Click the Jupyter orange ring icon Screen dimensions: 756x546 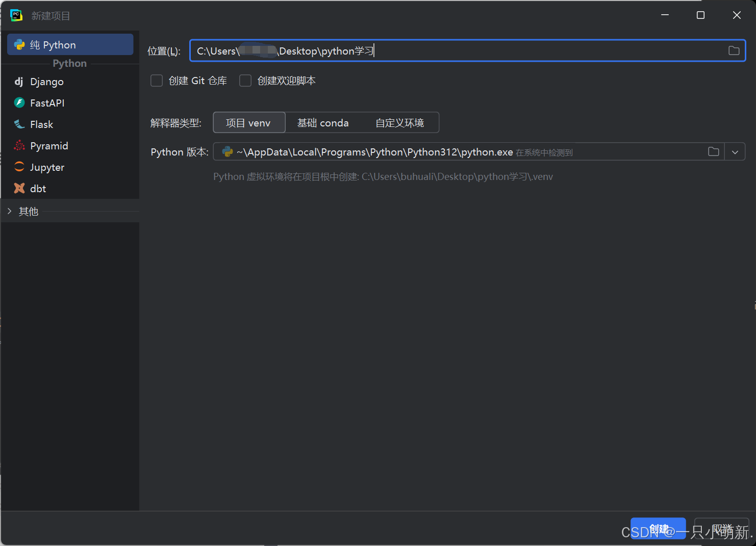[x=19, y=167]
